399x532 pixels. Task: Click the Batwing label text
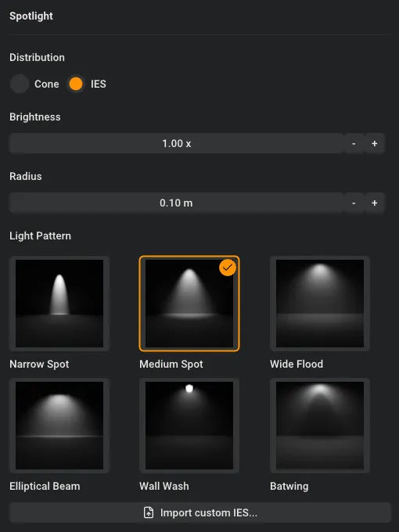289,486
